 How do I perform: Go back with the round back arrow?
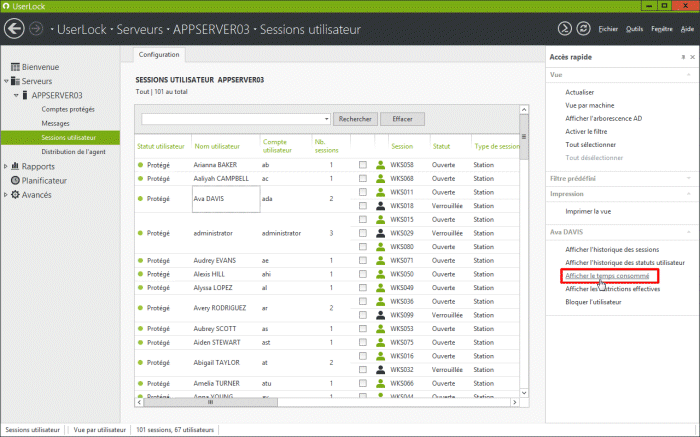pyautogui.click(x=14, y=29)
